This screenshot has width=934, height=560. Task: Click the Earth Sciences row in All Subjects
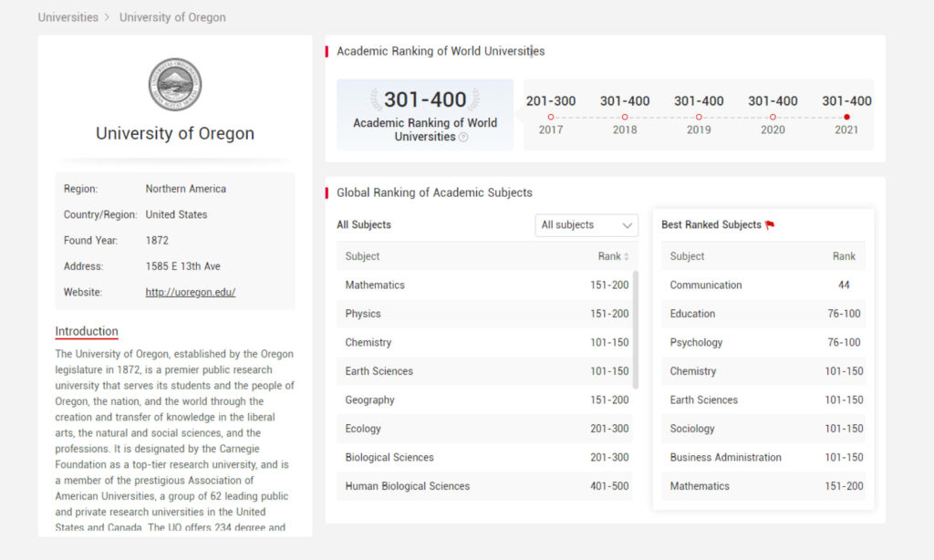click(x=484, y=371)
